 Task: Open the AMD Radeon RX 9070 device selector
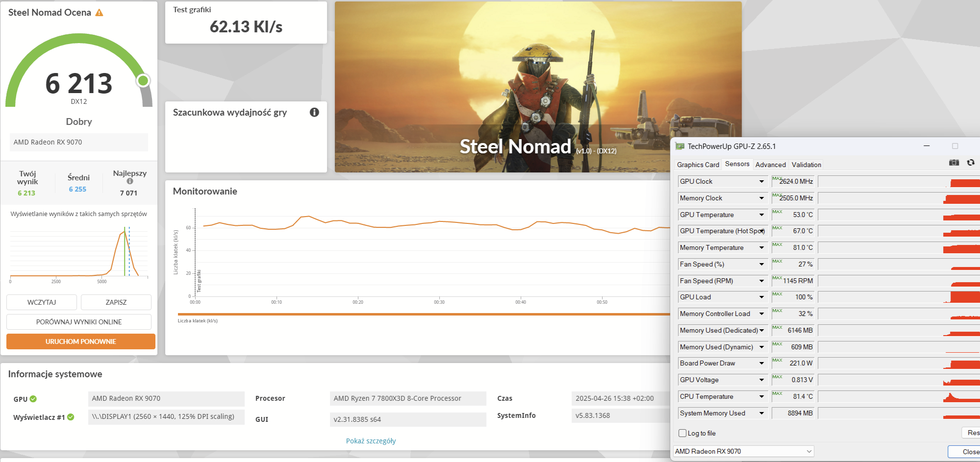pyautogui.click(x=743, y=451)
